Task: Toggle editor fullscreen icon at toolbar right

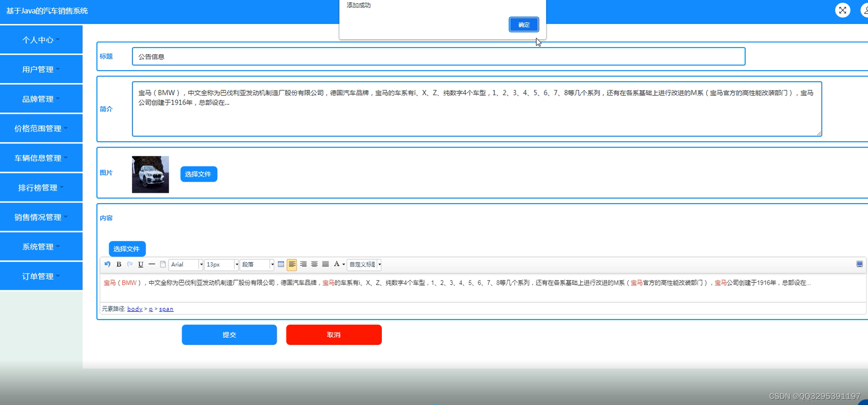Action: 860,264
